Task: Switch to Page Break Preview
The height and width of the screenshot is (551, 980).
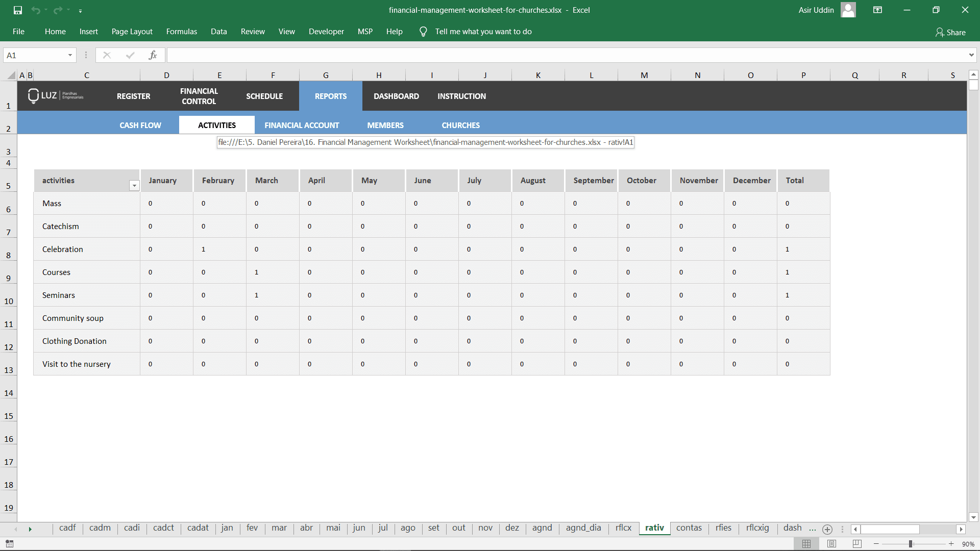Action: coord(857,544)
